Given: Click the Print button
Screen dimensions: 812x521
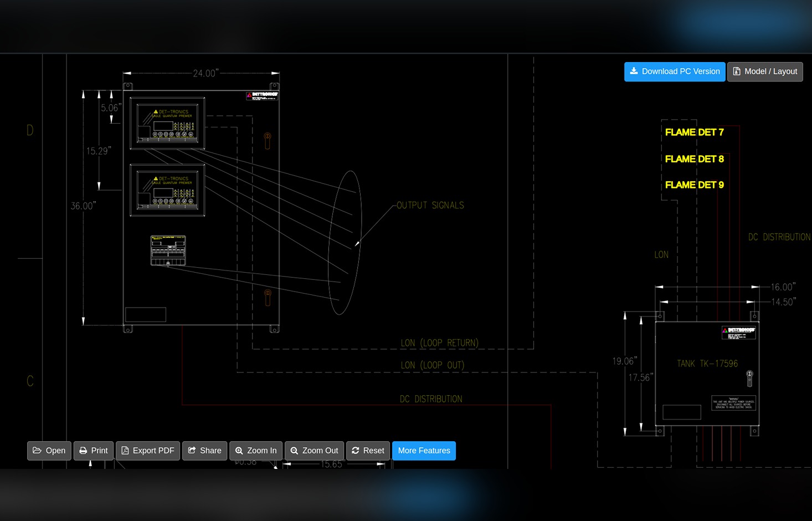Looking at the screenshot, I should click(x=94, y=451).
